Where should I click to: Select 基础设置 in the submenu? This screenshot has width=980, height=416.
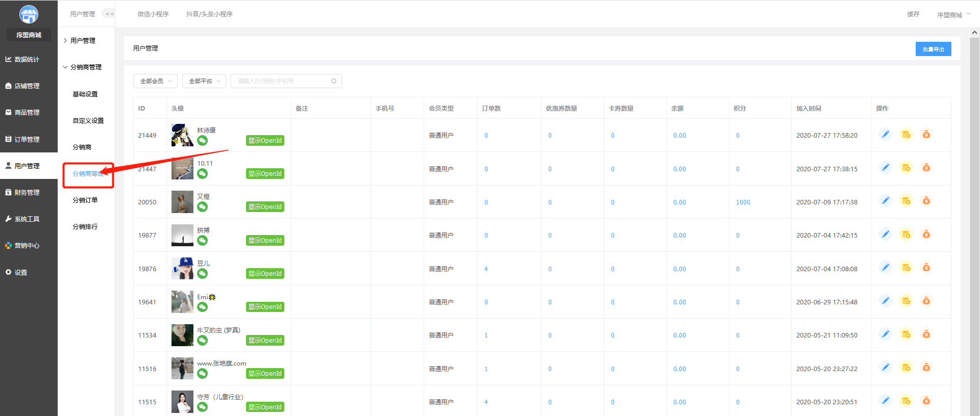coord(85,94)
